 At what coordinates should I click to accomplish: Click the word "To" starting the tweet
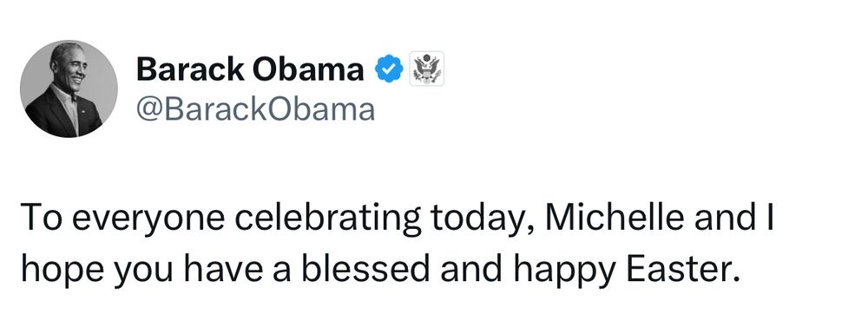click(x=42, y=218)
